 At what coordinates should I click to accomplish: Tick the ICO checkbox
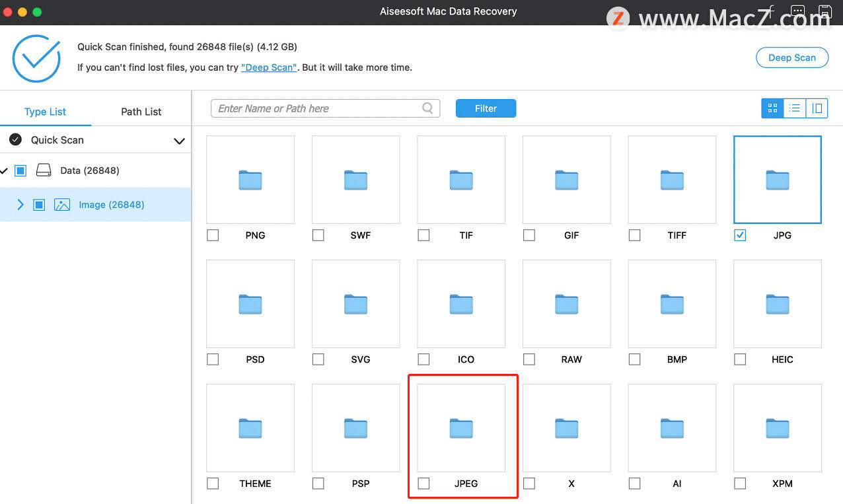click(x=423, y=359)
